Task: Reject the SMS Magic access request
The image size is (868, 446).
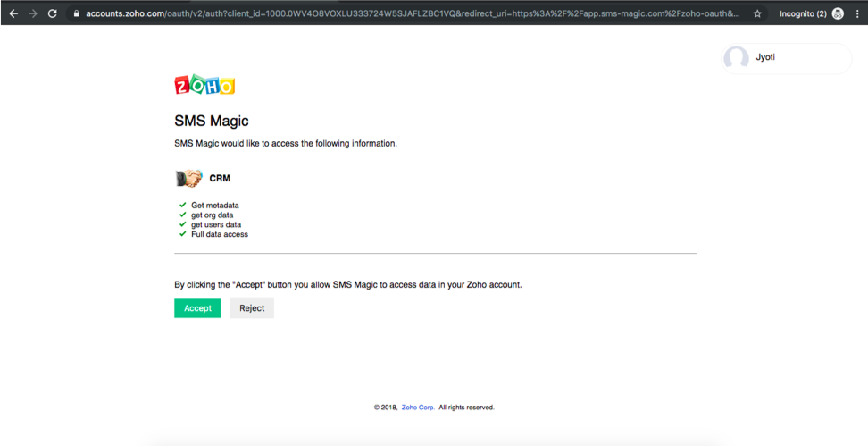Action: click(252, 308)
